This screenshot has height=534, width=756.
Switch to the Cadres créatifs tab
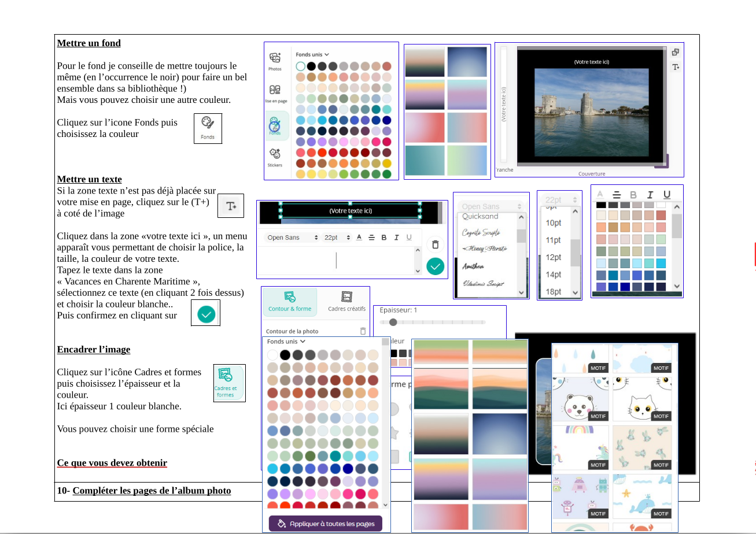point(346,301)
